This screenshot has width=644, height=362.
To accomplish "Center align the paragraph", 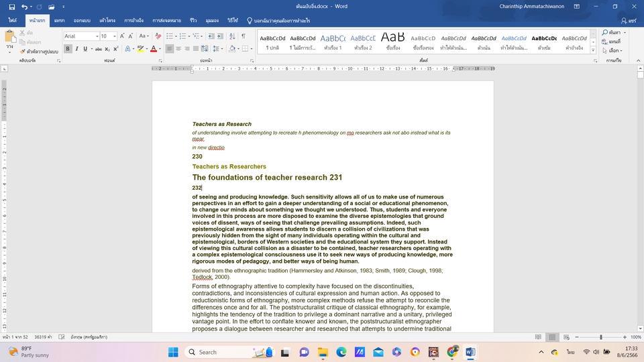I will tap(178, 49).
